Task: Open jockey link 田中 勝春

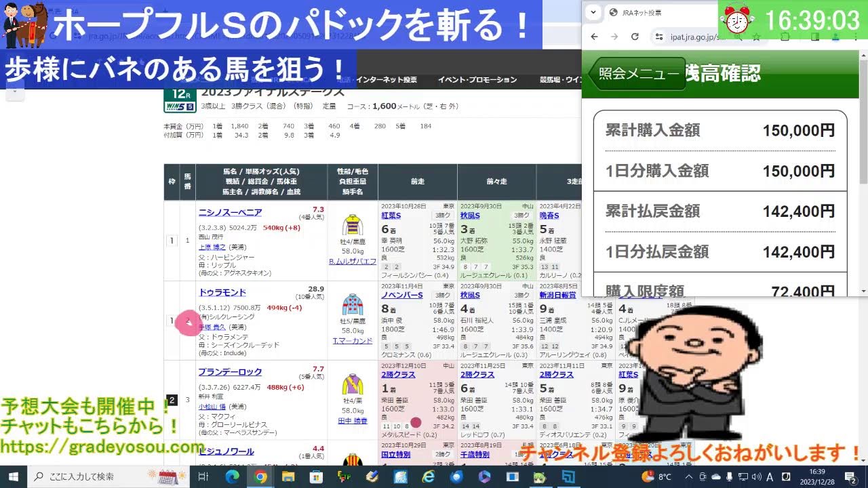Action: [x=353, y=421]
